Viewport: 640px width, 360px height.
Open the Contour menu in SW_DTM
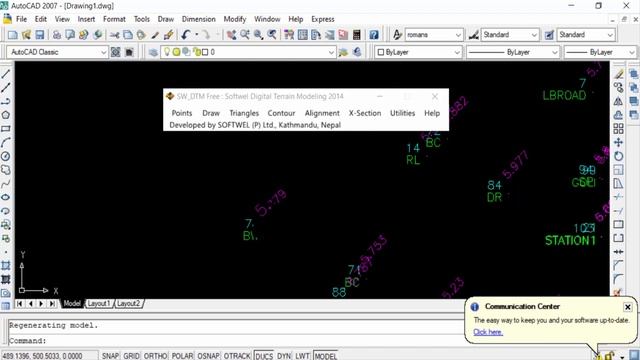(281, 113)
